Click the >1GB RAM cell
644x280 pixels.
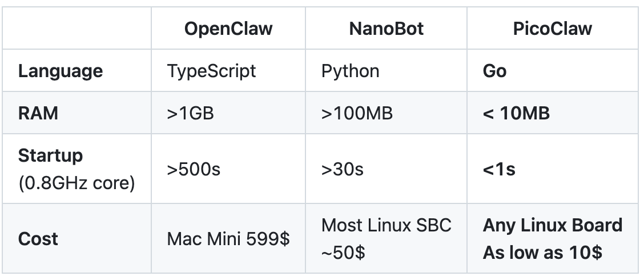tap(190, 113)
